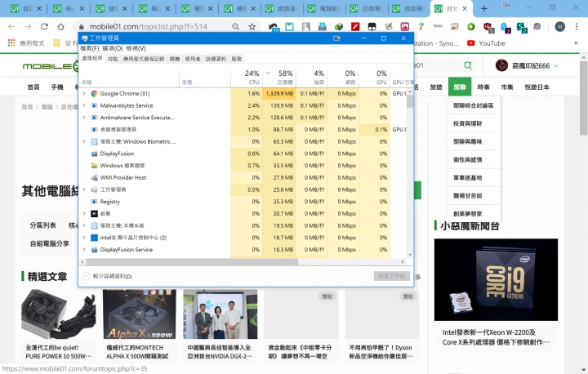Switch to the 服務 tab
588x374 pixels.
237,59
